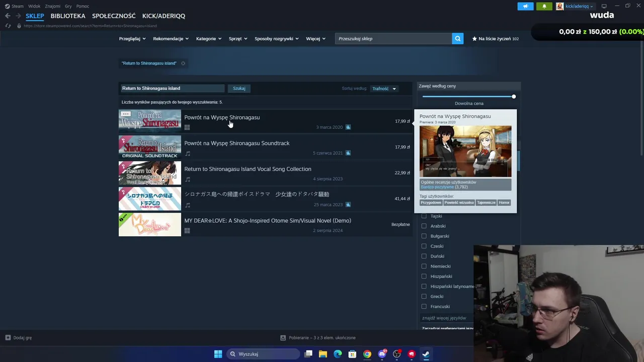Tick the Tajski language checkbox

tap(424, 216)
